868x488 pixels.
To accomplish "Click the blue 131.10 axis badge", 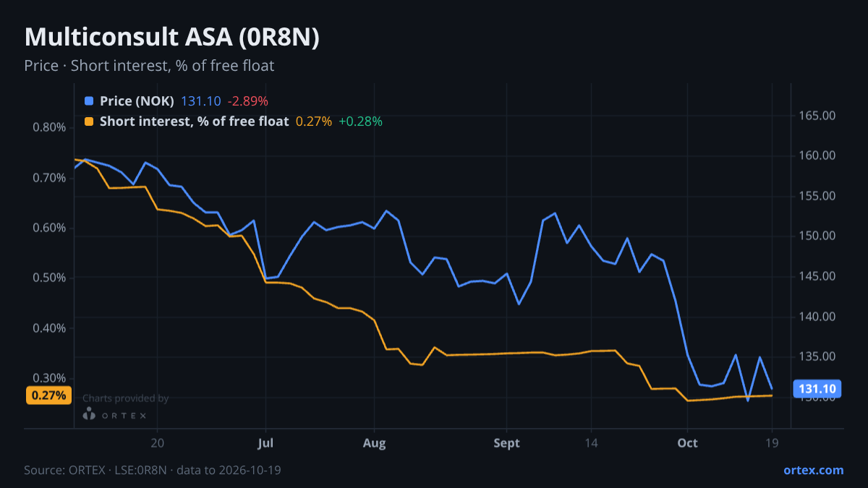I will click(x=818, y=389).
